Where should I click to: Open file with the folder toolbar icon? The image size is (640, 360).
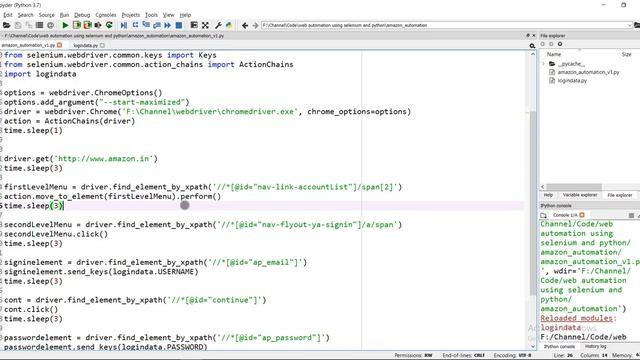[x=6, y=25]
